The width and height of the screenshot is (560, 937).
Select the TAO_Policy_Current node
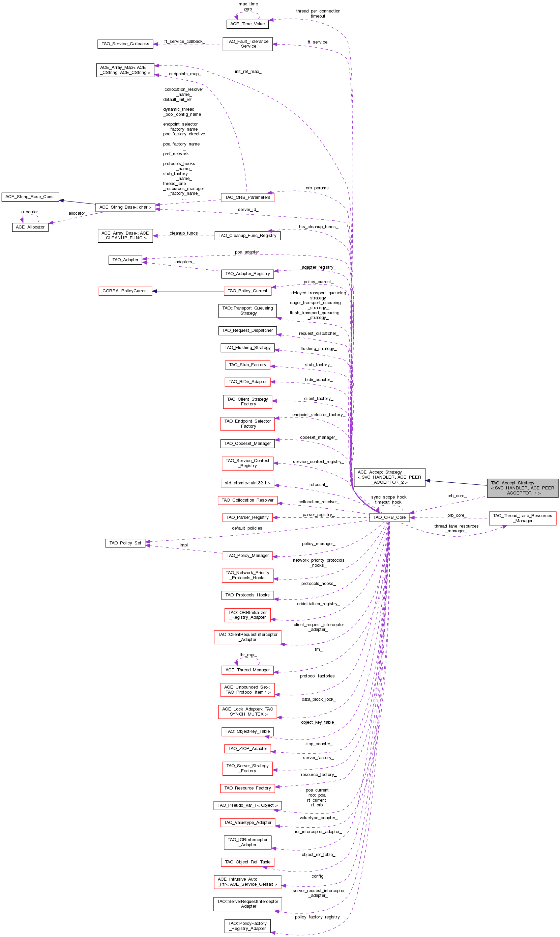point(247,291)
